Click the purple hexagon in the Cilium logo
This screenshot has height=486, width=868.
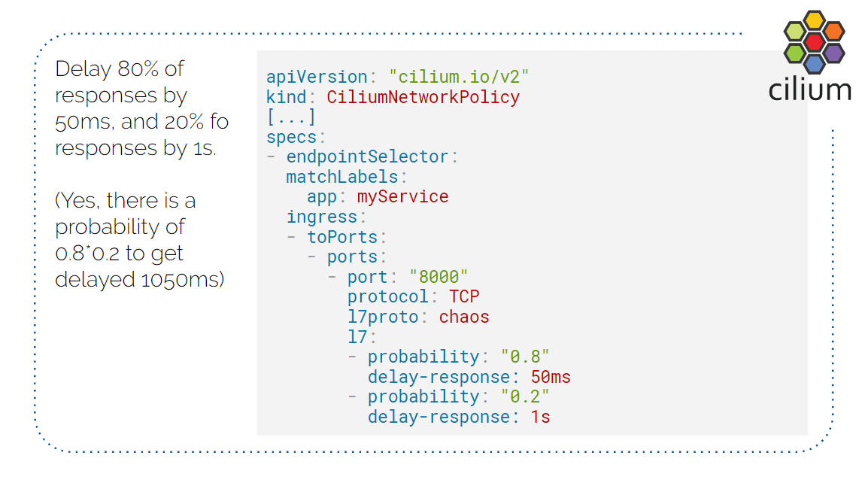click(833, 53)
